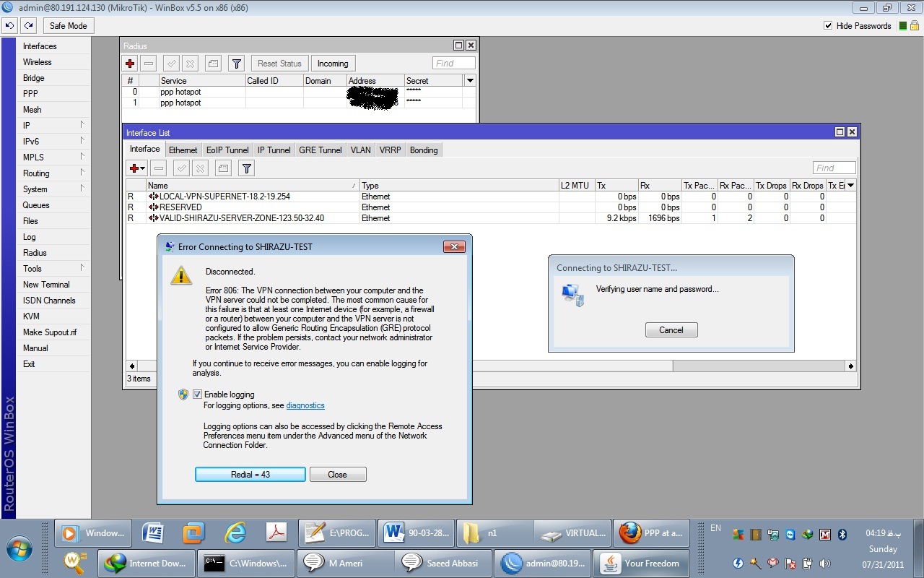Click the Bluetooth icon in system tray
Screen dimensions: 924x578
(842, 535)
